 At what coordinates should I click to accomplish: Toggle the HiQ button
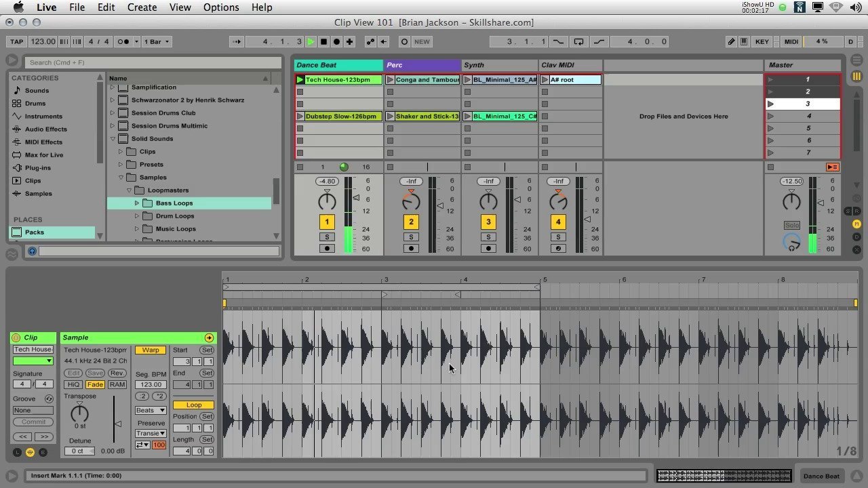[x=73, y=385]
